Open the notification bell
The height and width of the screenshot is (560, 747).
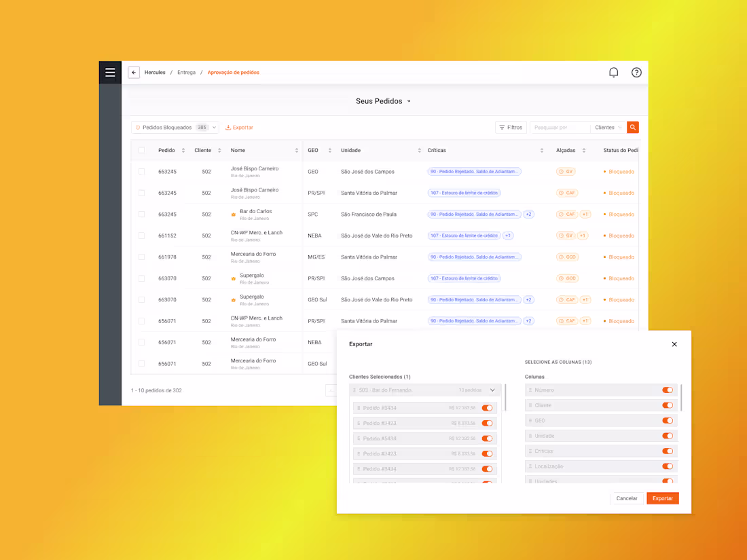pyautogui.click(x=613, y=72)
